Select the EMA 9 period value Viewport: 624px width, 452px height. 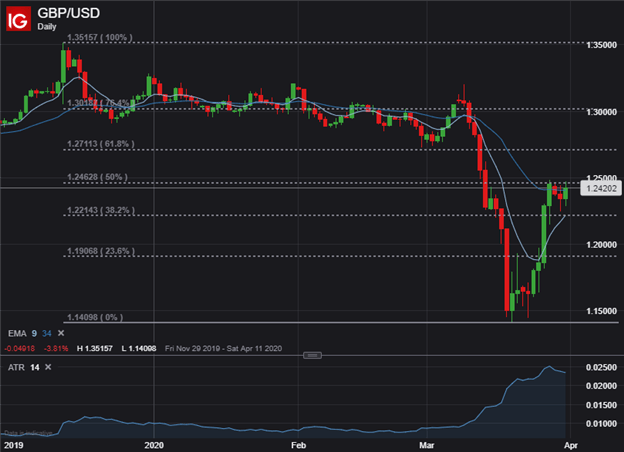pyautogui.click(x=34, y=333)
